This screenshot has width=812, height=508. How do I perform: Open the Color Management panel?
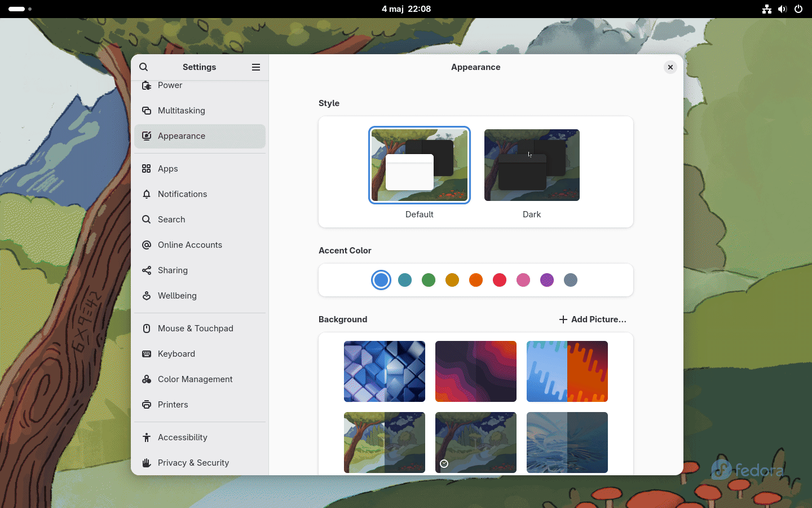tap(200, 379)
